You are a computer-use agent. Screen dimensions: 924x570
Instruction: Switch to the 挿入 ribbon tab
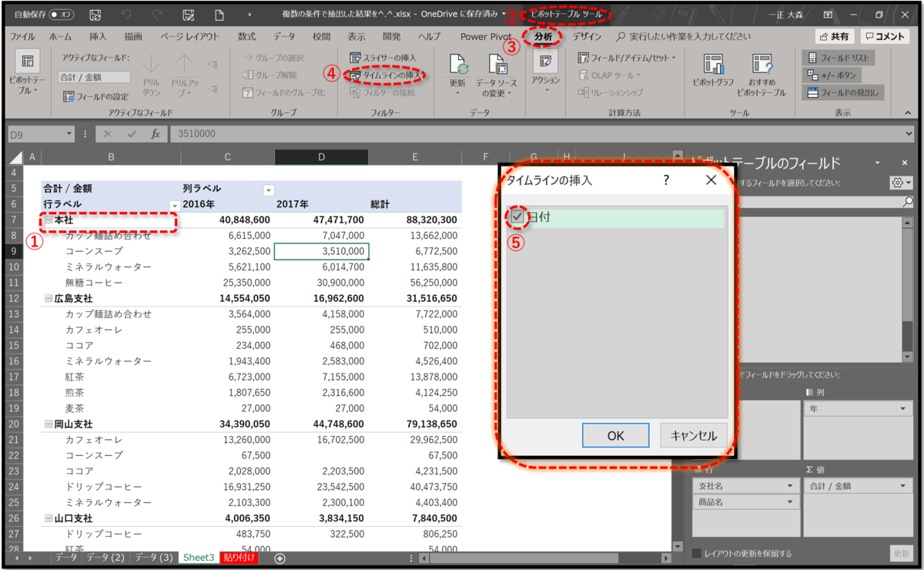98,36
